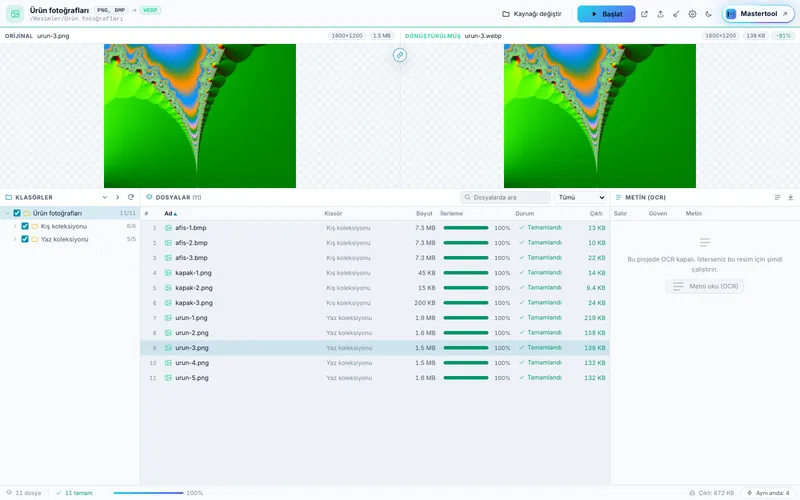Click the 11 dosya status icon

pyautogui.click(x=9, y=493)
